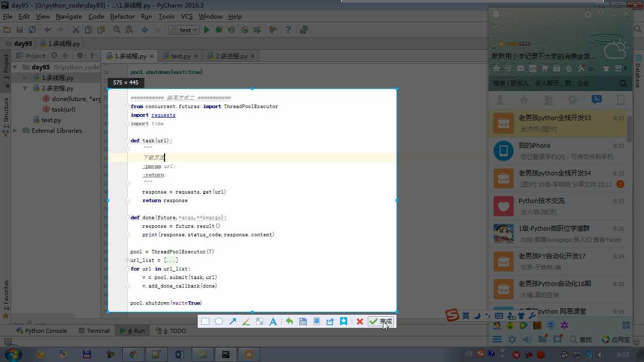Open PyCharm settings wrench icon
The image size is (644, 362).
273,30
